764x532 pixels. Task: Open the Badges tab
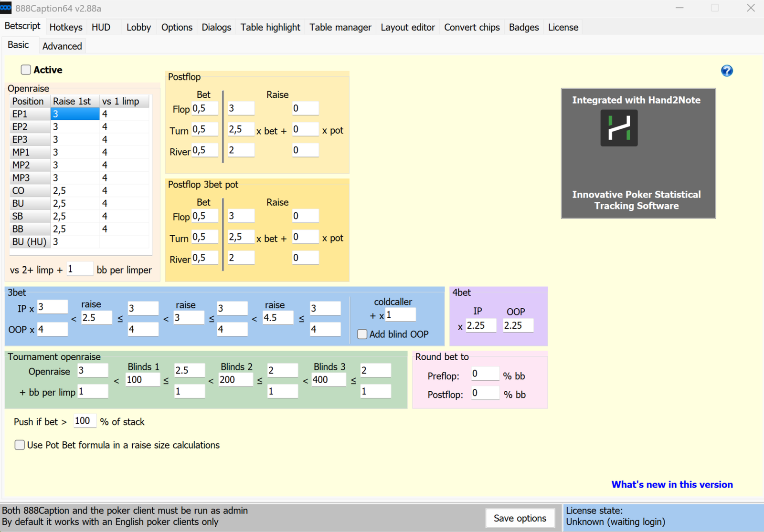pyautogui.click(x=524, y=27)
